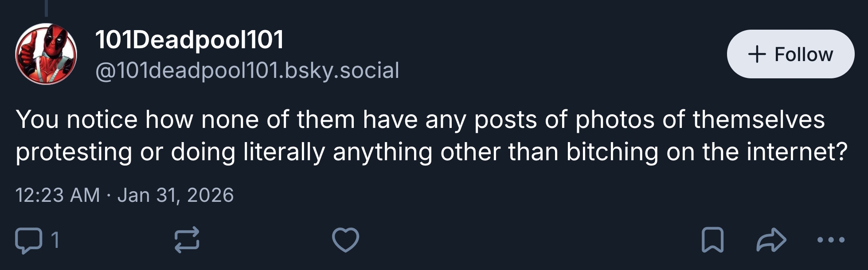Click the plus icon in Follow button
868x270 pixels.
click(x=757, y=54)
